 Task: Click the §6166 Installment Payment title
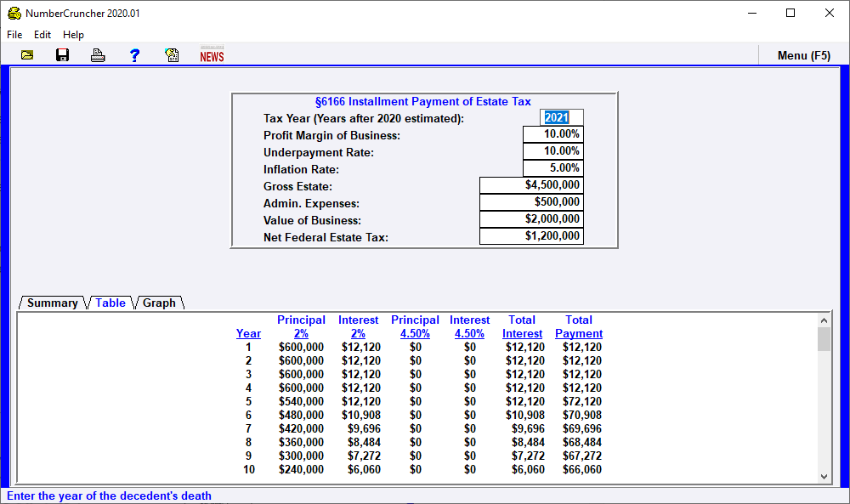[422, 101]
